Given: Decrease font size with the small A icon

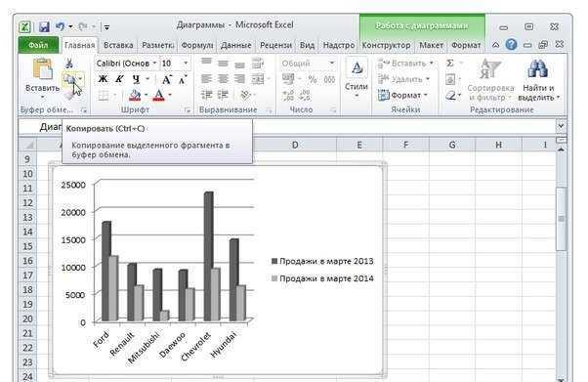Looking at the screenshot, I should 183,79.
